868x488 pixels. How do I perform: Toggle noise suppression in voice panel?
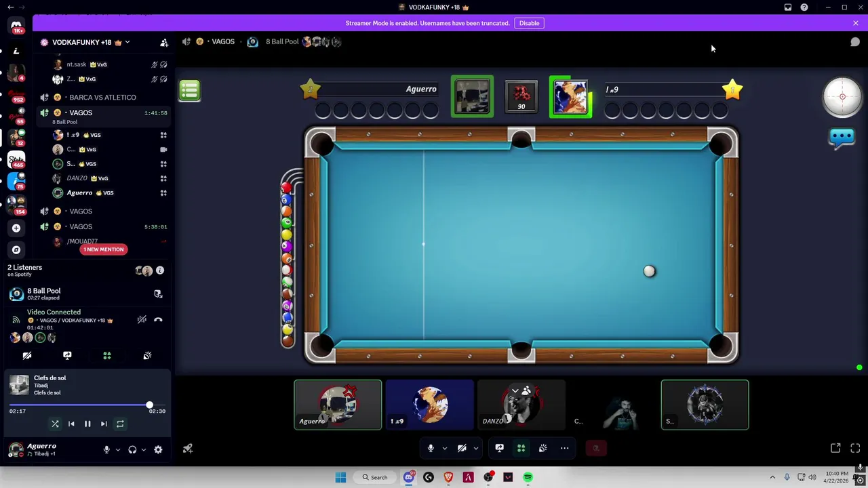142,320
